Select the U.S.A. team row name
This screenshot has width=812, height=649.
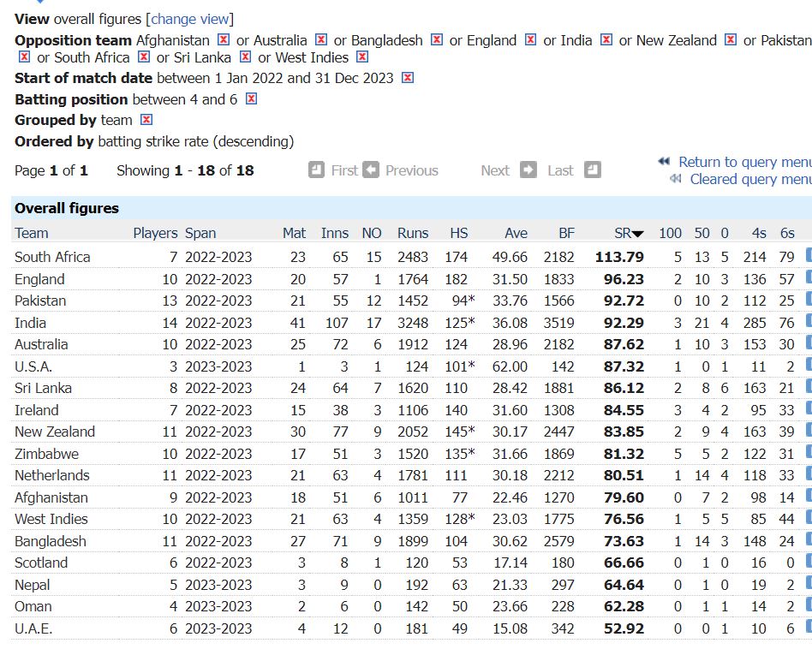[x=33, y=367]
